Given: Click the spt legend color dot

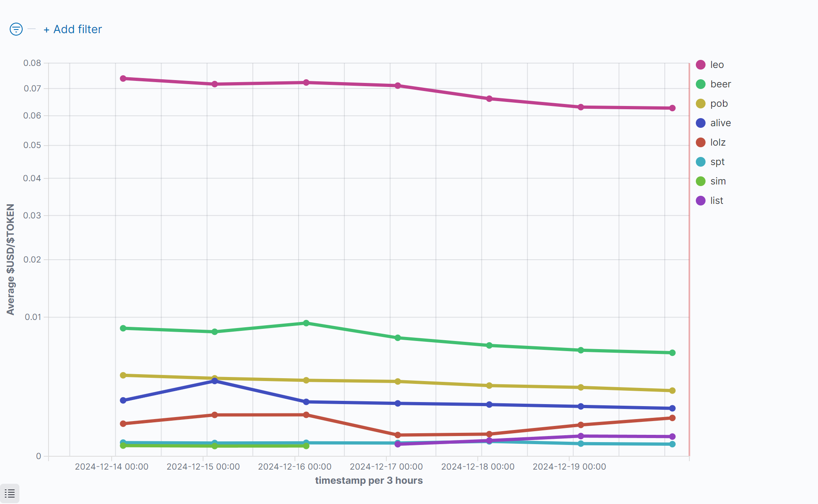Looking at the screenshot, I should [x=701, y=162].
